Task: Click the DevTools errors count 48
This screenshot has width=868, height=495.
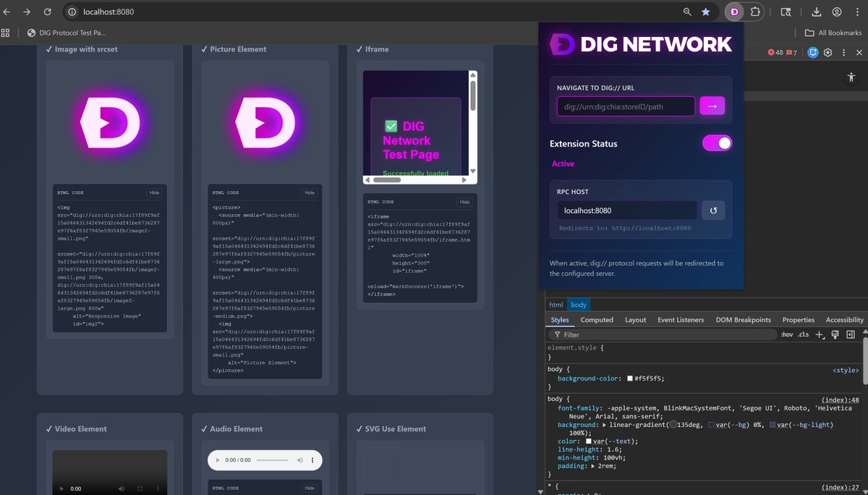Action: click(x=775, y=53)
